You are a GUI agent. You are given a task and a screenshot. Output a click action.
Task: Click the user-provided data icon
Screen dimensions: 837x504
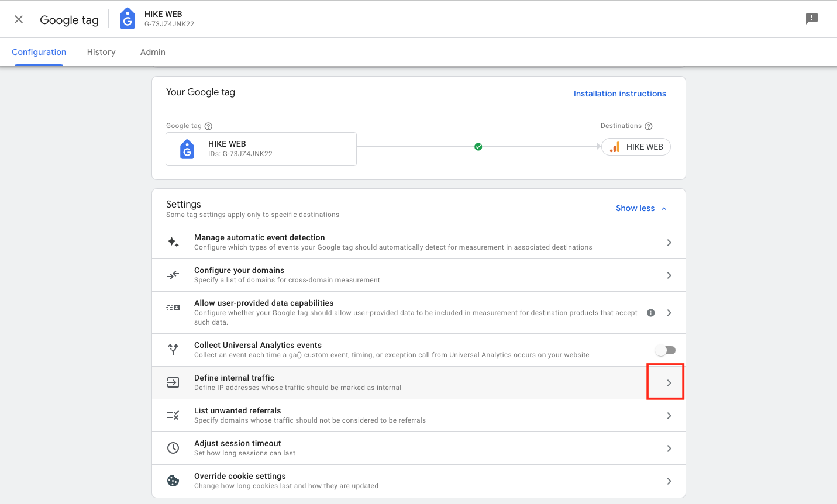point(173,308)
